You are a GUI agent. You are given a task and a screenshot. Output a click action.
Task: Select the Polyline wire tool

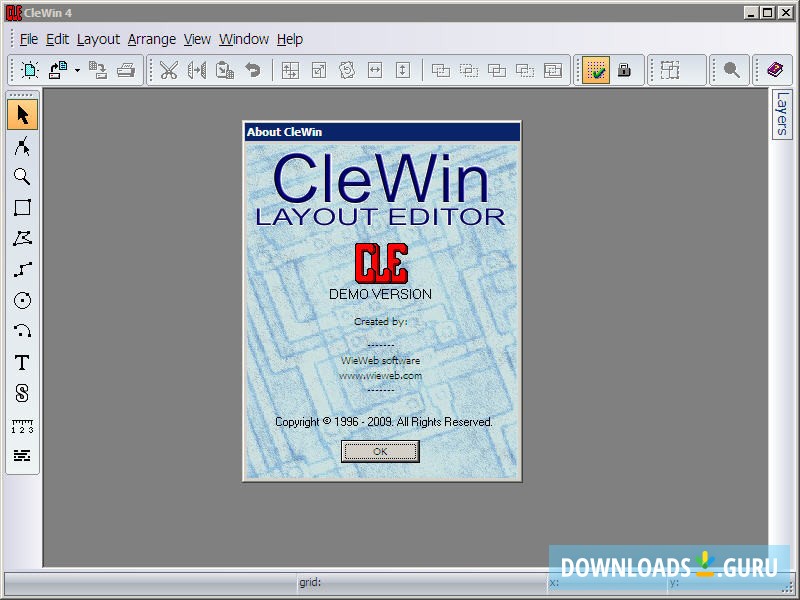click(x=20, y=269)
